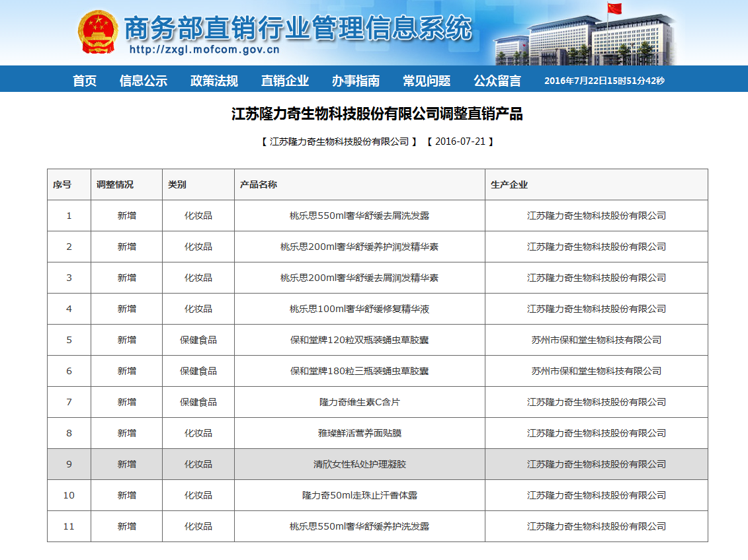The width and height of the screenshot is (748, 560).
Task: Click serial number 11 cell
Action: 69,526
